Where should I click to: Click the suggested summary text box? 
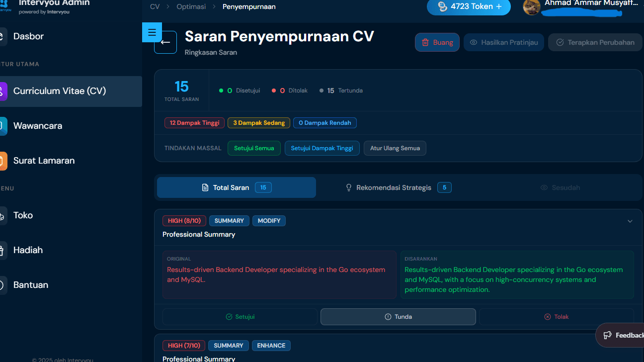517,274
